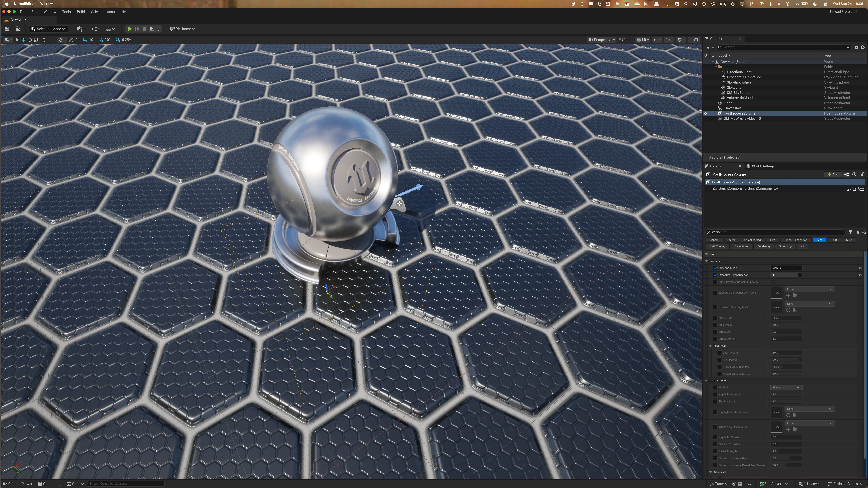868x488 pixels.
Task: Activate the Rotate gizmo tool
Action: 30,40
